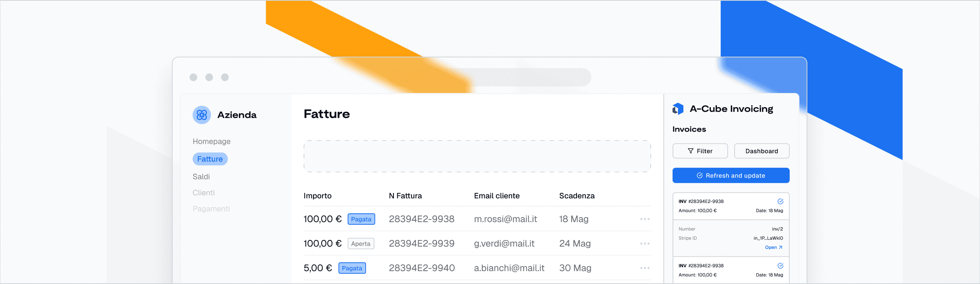Click Refresh and update button
The image size is (980, 284).
(731, 175)
